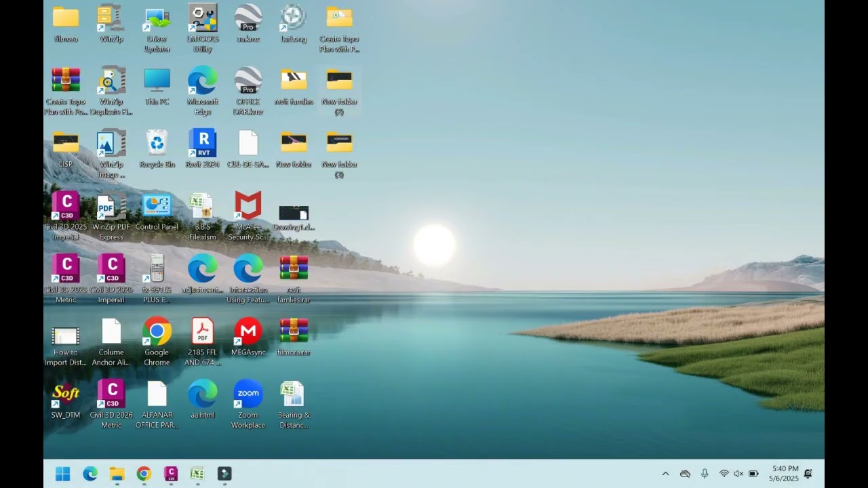
Task: Select the Latlong shortcut icon
Action: tap(294, 24)
